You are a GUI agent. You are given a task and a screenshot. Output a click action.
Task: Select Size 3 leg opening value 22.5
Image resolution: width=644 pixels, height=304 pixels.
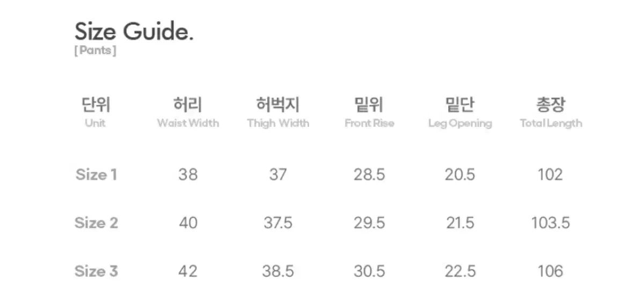(460, 271)
